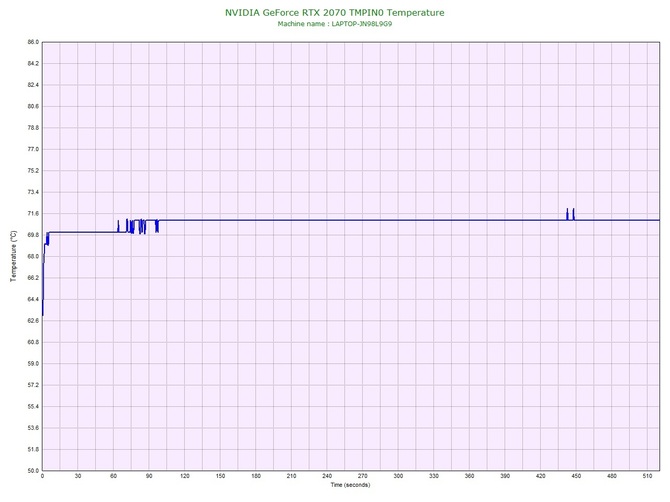The image size is (670, 502).
Task: Click the 'Temperature (°C)' axis label
Action: [14, 256]
